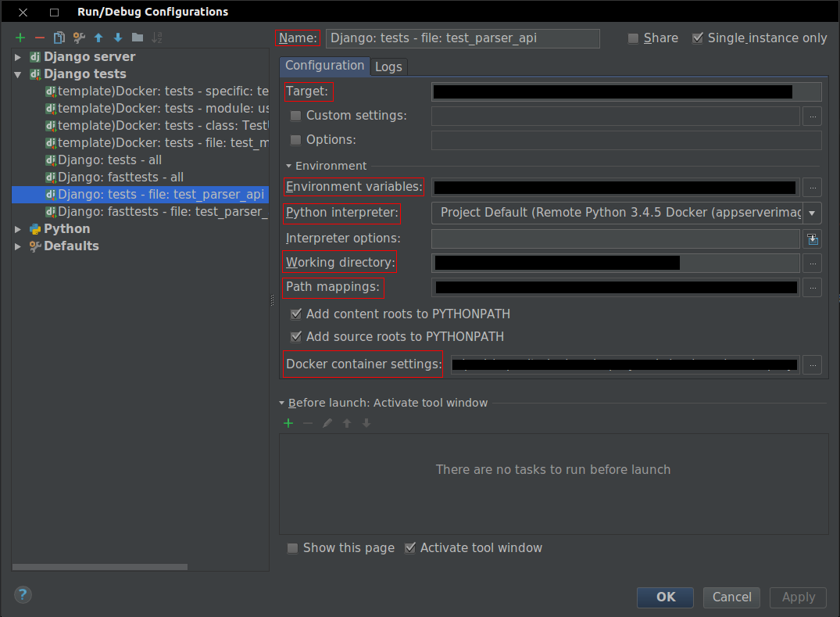Viewport: 840px width, 617px height.
Task: Expand the Defaults tree node
Action: pos(18,246)
